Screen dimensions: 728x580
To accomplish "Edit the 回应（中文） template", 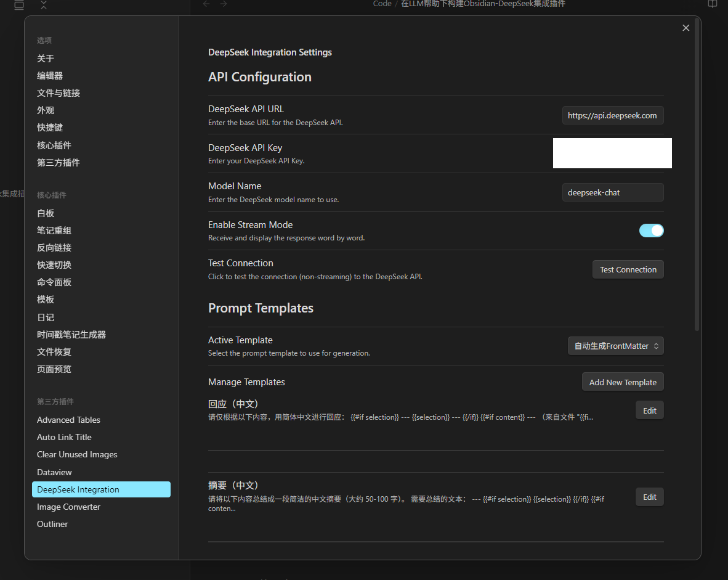I will pos(649,410).
